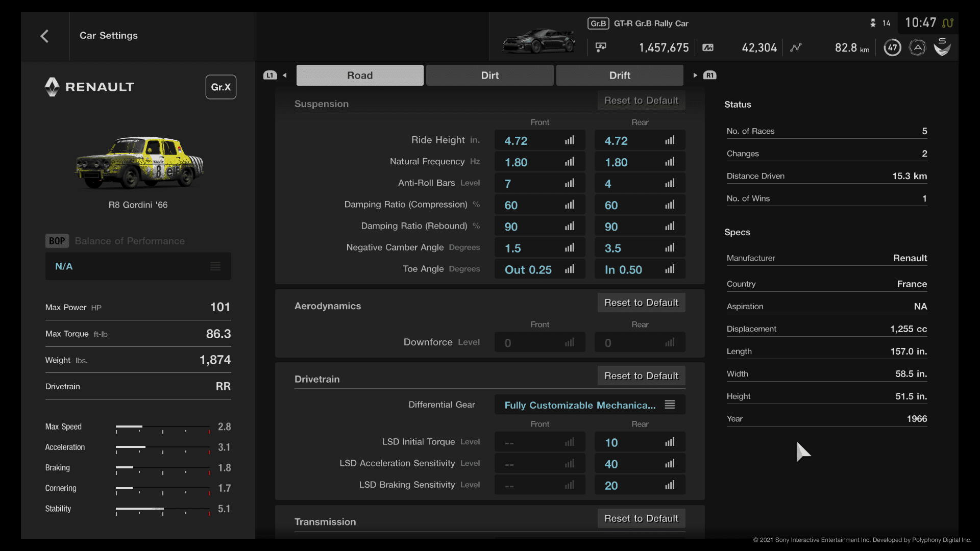
Task: Click the list icon in Differential Gear field
Action: 670,405
